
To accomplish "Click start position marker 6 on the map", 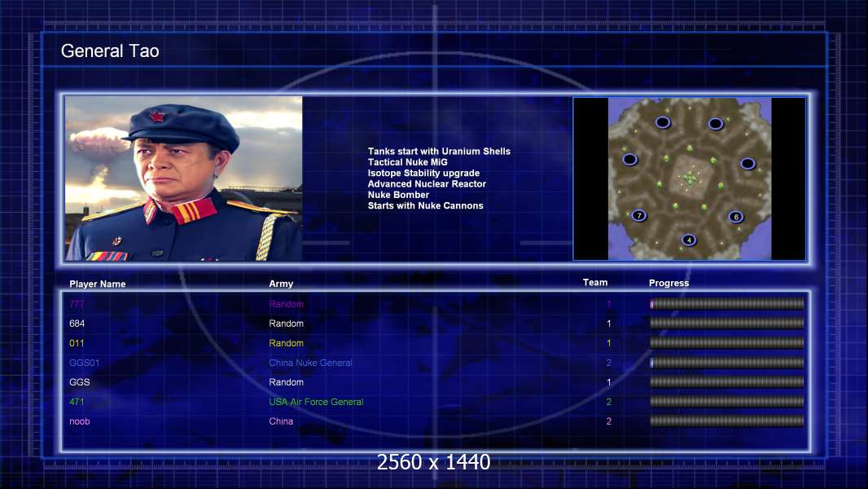I will [x=736, y=217].
